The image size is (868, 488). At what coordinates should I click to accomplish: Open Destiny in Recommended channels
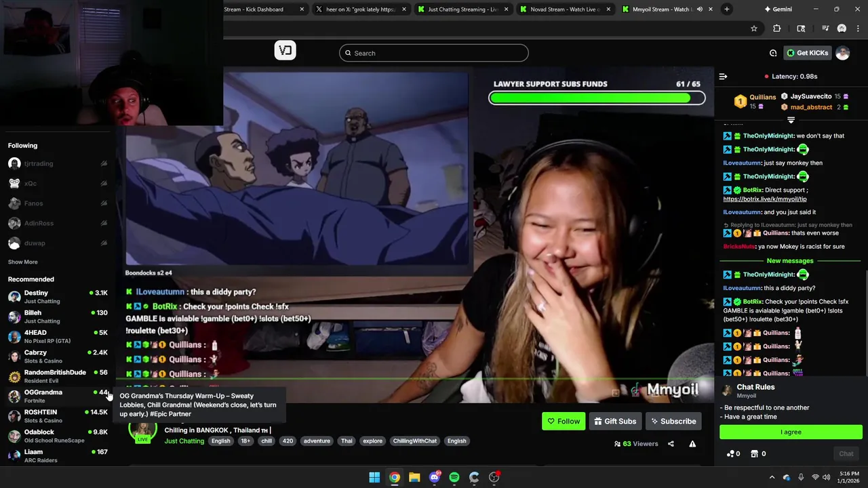(58, 297)
